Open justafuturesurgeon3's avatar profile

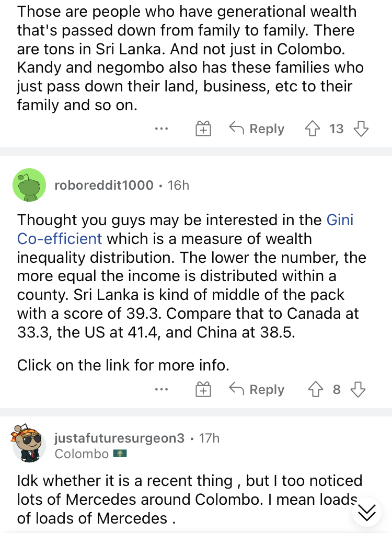pyautogui.click(x=29, y=443)
